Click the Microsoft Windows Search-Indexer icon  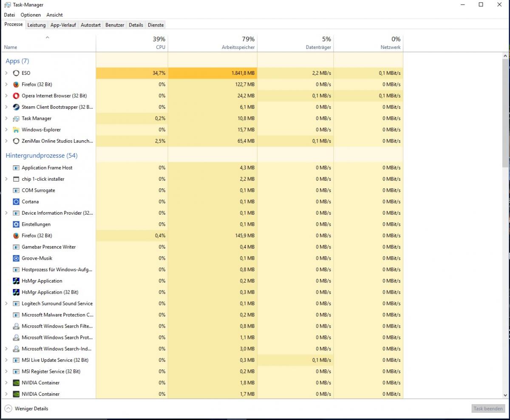pos(16,349)
